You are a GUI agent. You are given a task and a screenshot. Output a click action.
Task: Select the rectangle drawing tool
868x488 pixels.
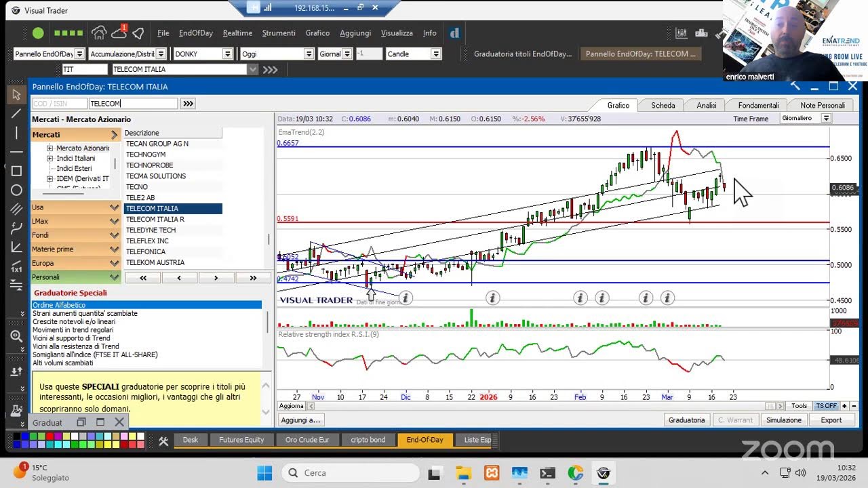click(16, 171)
